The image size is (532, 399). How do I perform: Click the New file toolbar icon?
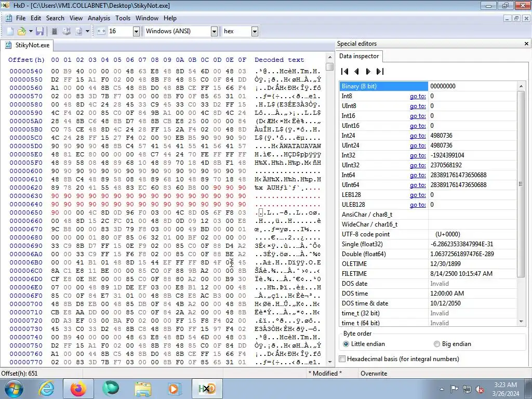point(10,31)
